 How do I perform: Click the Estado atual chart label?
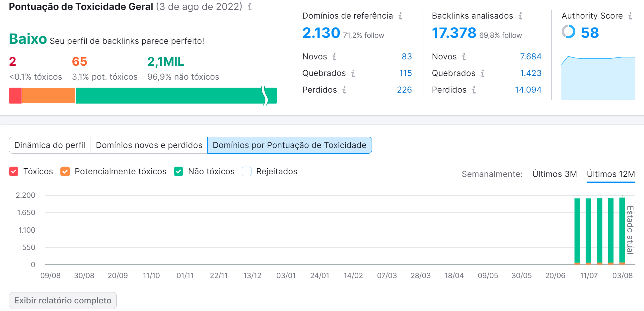(x=630, y=230)
